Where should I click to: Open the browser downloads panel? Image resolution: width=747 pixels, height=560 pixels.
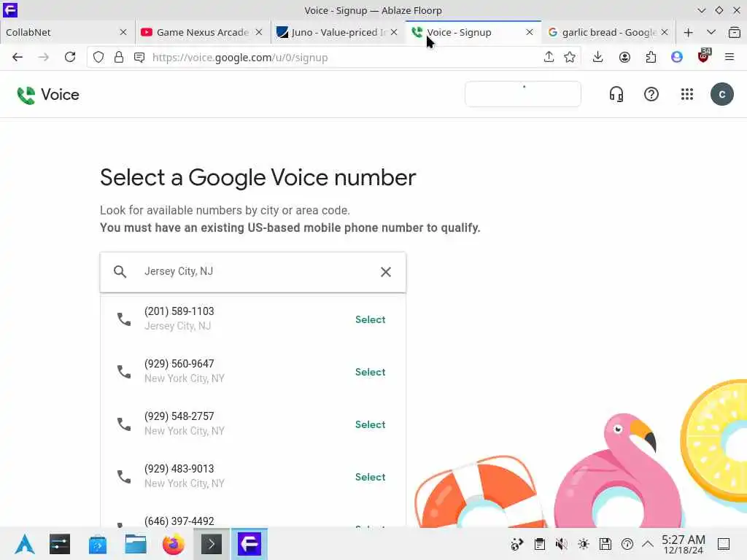point(598,57)
